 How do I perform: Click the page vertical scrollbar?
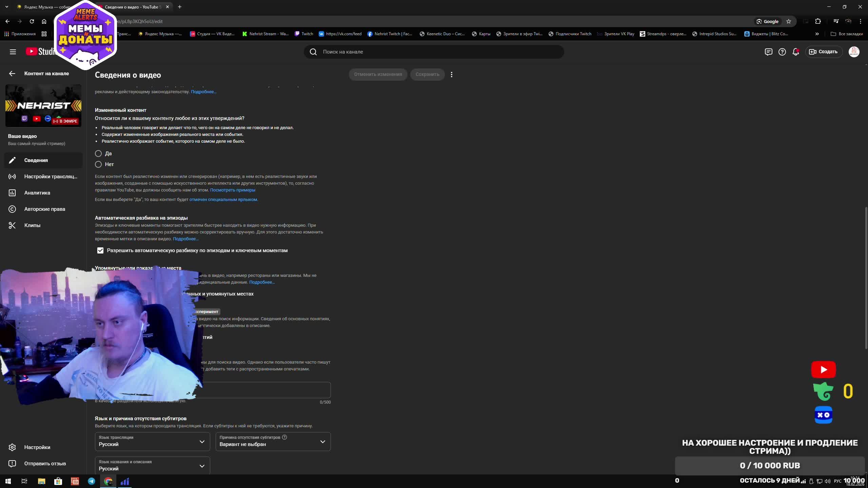click(866, 278)
